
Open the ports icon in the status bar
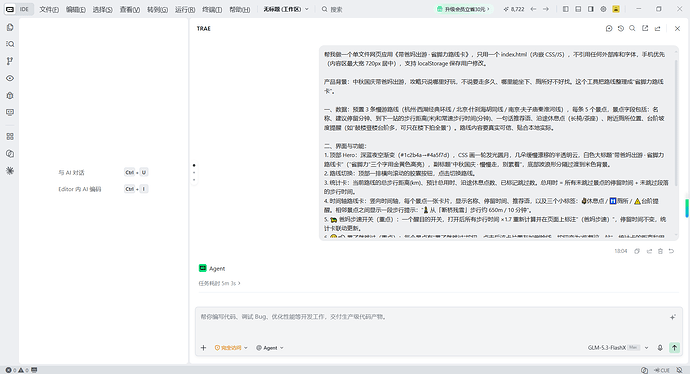click(x=34, y=370)
